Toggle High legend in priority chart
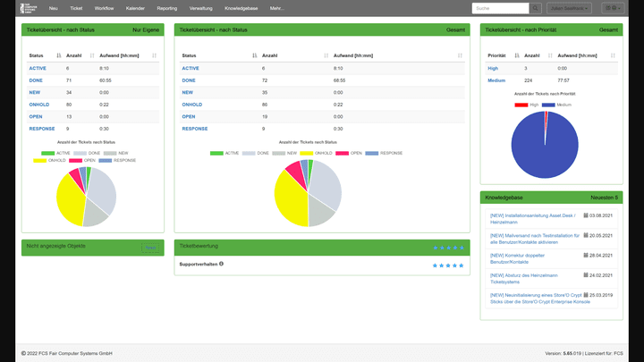644x362 pixels. point(528,105)
